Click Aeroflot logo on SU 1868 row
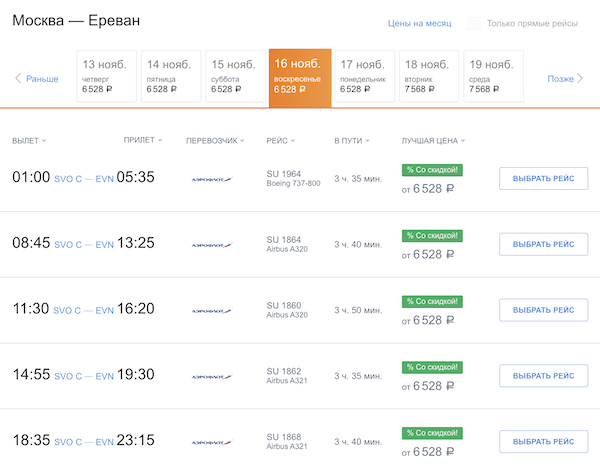Viewport: 600px width, 466px height. coord(212,440)
